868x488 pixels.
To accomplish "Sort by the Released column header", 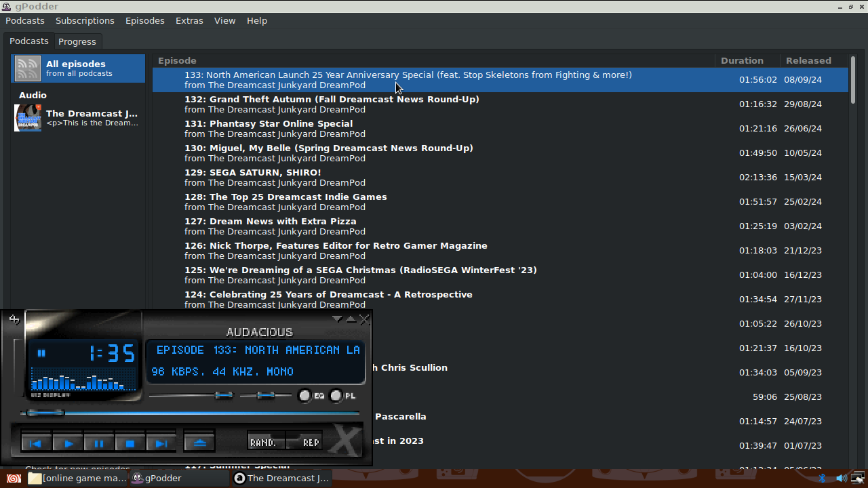I will pyautogui.click(x=814, y=60).
